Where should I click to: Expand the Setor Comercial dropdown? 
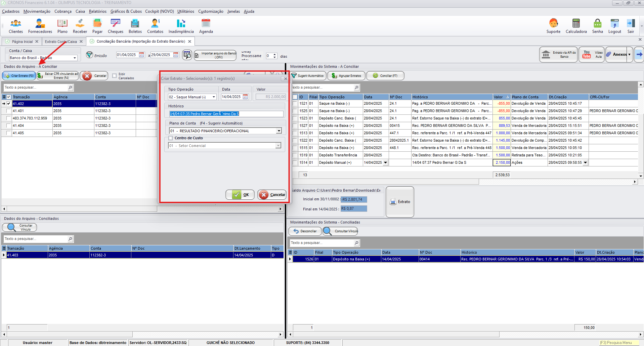click(x=278, y=146)
